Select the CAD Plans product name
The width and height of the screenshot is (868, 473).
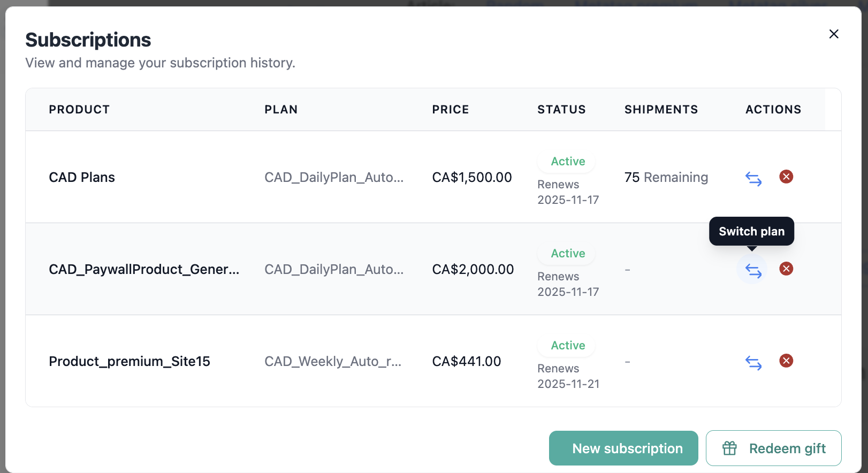click(82, 178)
